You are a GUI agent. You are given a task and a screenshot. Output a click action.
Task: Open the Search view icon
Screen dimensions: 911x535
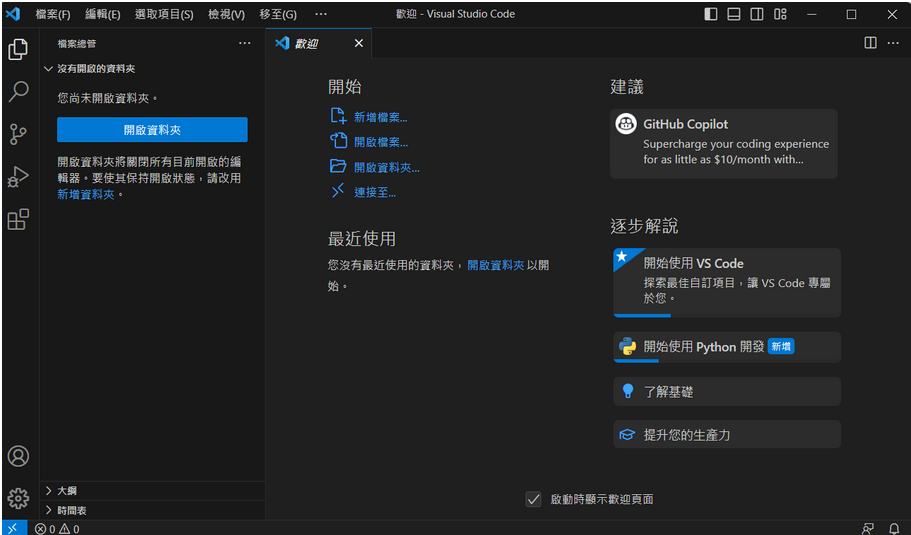click(18, 92)
